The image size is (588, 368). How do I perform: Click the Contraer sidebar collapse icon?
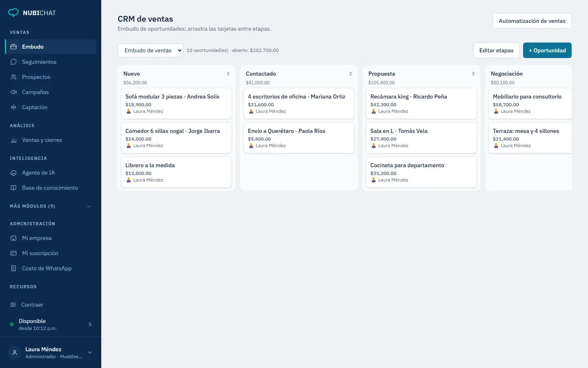tap(13, 305)
